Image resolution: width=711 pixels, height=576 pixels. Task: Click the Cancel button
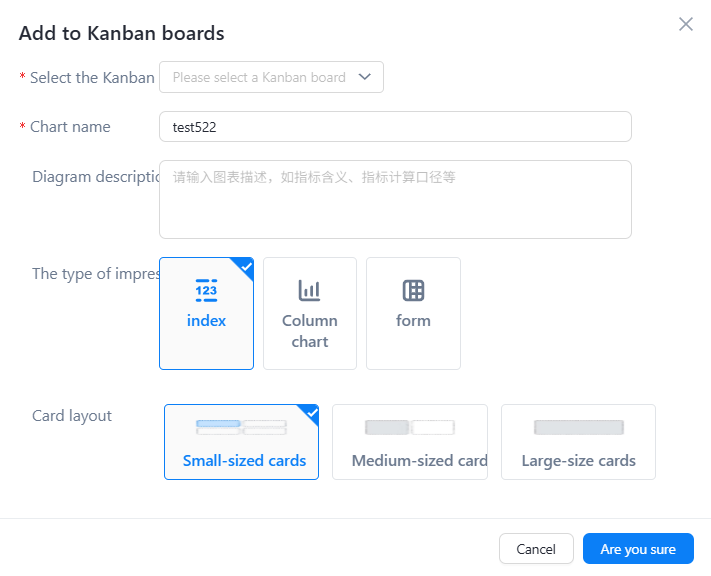coord(536,549)
